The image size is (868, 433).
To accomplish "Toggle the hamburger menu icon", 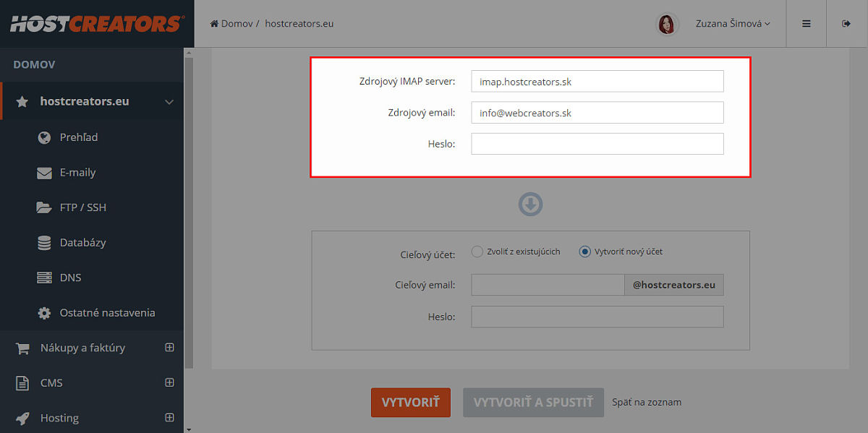I will [x=807, y=24].
